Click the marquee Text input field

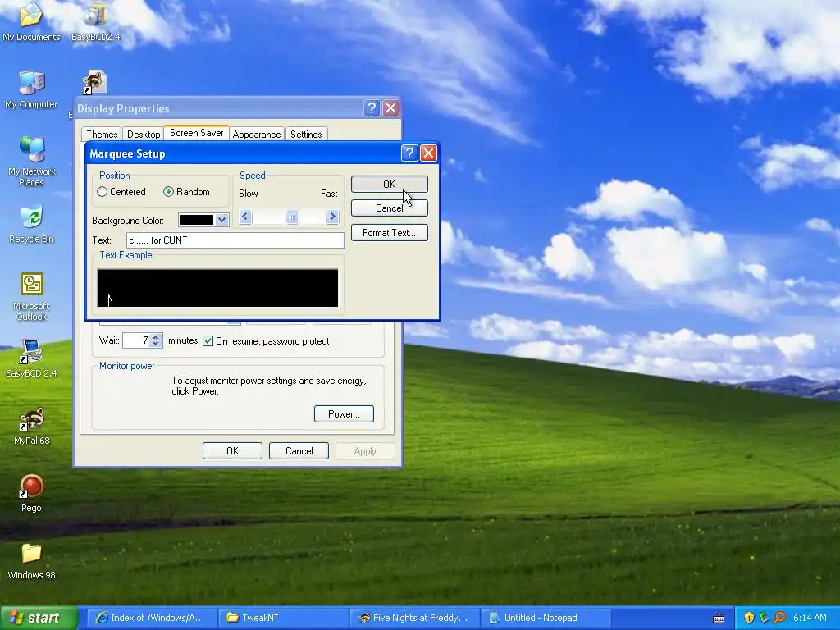tap(235, 240)
